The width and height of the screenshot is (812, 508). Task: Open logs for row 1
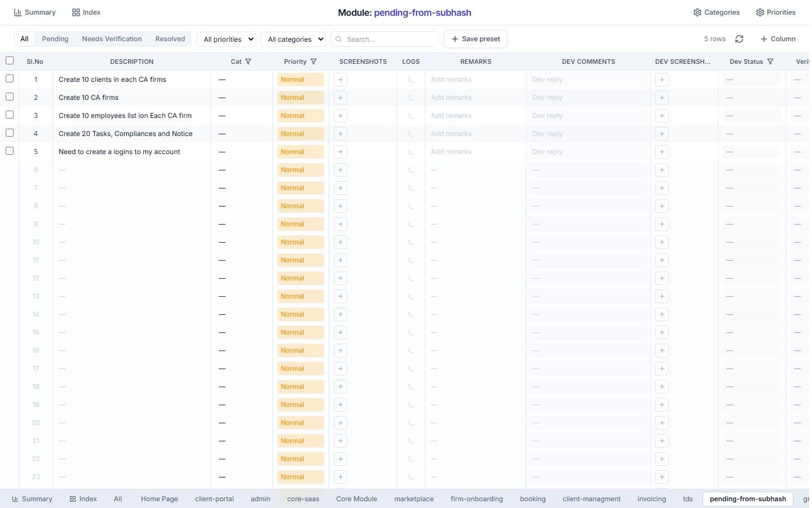(411, 80)
